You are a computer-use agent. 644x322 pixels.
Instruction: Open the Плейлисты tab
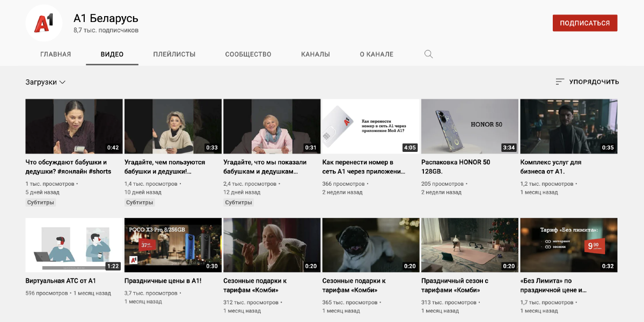tap(174, 54)
